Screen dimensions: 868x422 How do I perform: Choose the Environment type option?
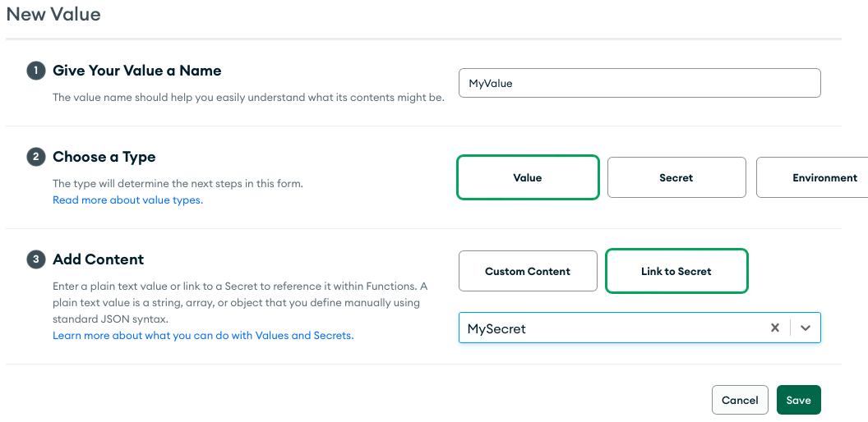pyautogui.click(x=812, y=177)
